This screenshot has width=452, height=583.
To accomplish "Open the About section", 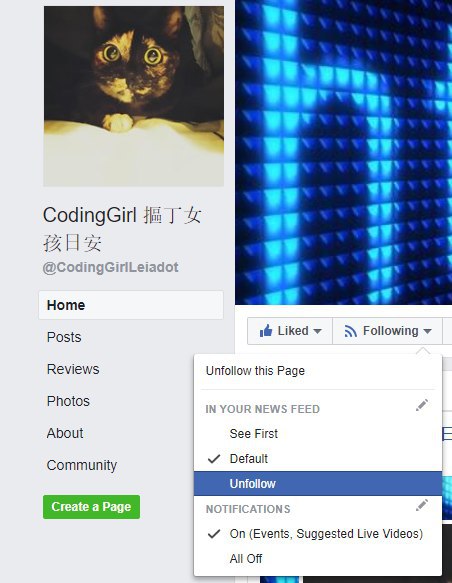I will [65, 433].
